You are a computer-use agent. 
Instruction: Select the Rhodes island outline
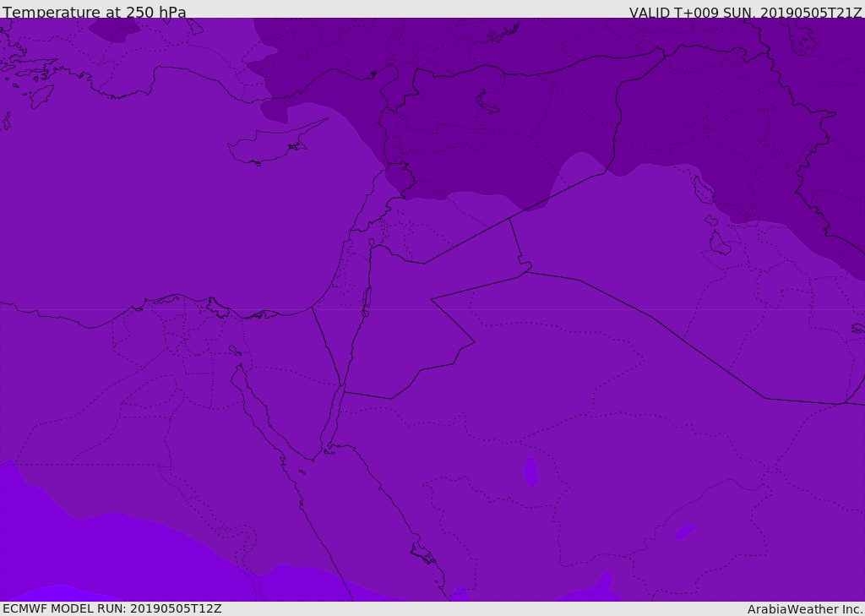tap(41, 95)
